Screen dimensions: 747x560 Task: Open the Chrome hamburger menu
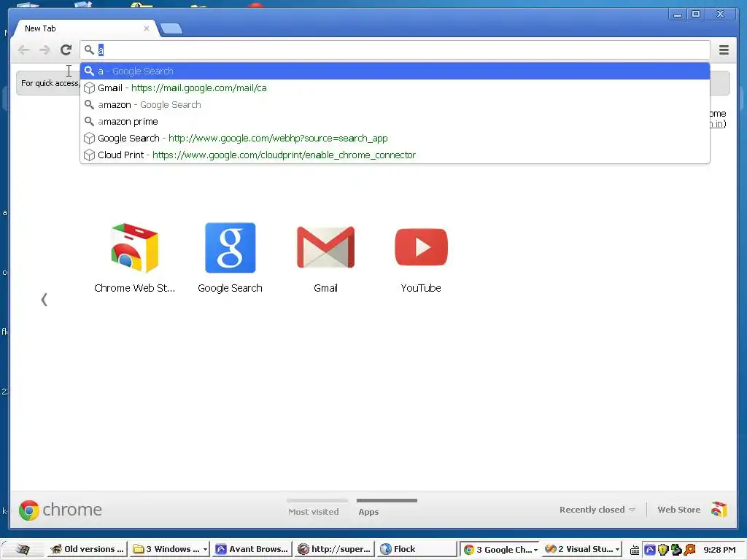tap(724, 50)
